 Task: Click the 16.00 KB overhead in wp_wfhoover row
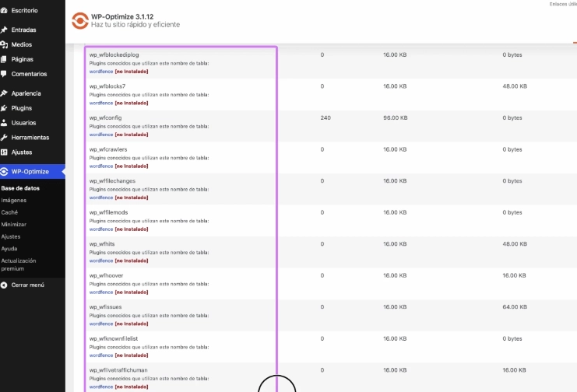514,275
